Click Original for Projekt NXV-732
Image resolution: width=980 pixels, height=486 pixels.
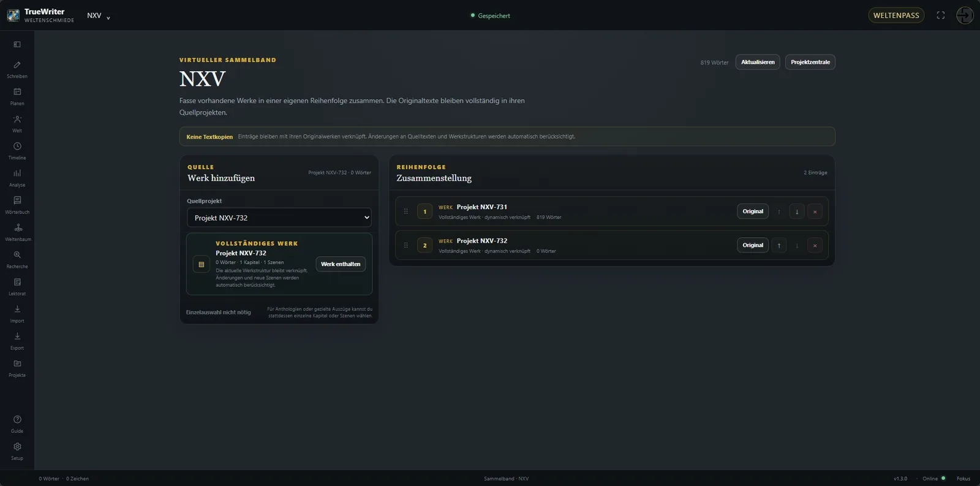(x=753, y=245)
